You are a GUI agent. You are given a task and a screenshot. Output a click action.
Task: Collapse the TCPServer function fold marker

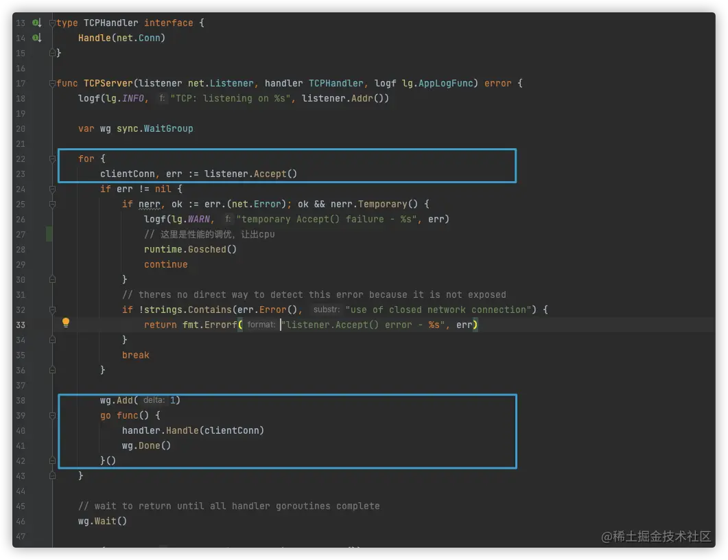[52, 84]
